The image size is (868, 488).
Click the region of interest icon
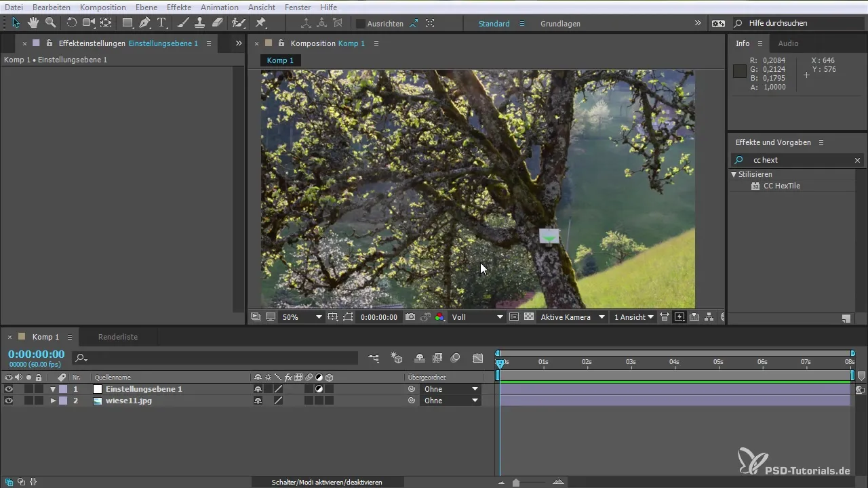tap(514, 317)
